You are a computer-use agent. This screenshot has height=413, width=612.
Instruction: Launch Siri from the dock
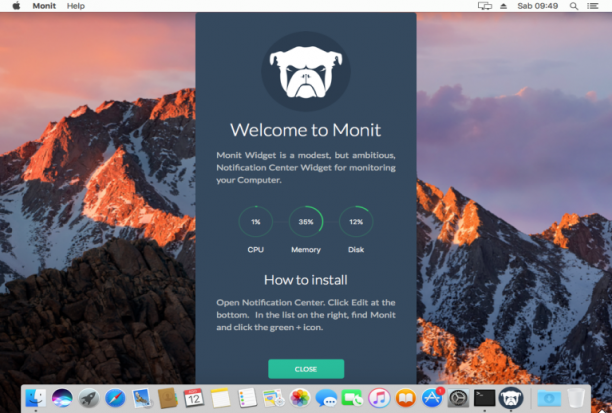[x=62, y=398]
